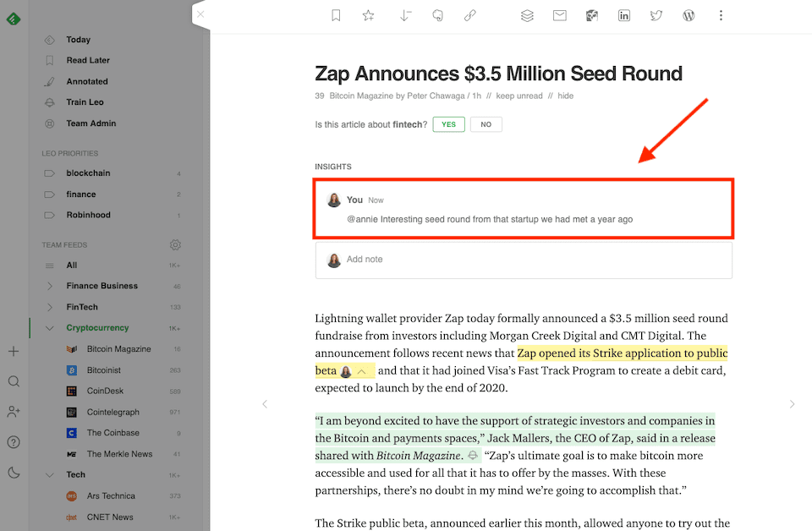The width and height of the screenshot is (812, 531).
Task: Save article to Read Later bookmark
Action: click(x=336, y=15)
